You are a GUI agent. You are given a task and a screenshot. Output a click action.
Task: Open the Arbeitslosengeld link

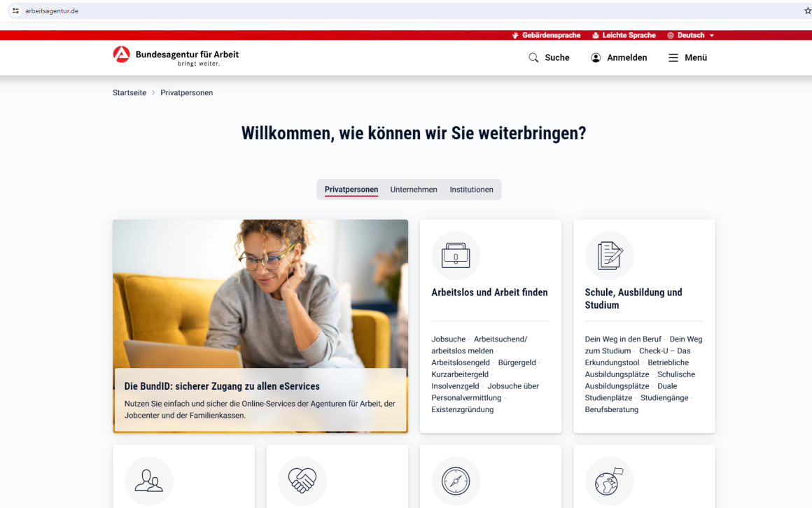(x=461, y=362)
